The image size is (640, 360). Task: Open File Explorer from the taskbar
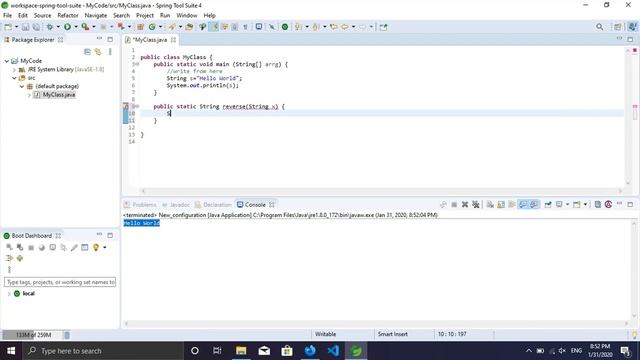[241, 351]
